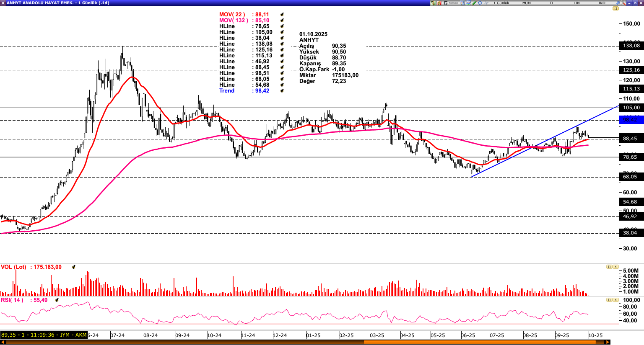This screenshot has height=345, width=644.
Task: Click the blue diagonal arrow icon
Action: (618, 3)
